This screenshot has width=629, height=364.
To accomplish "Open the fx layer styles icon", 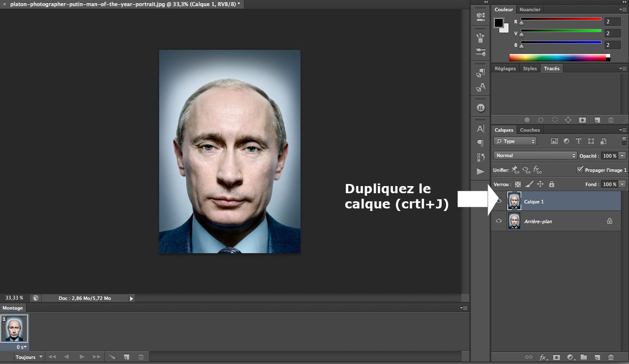I will coord(543,357).
